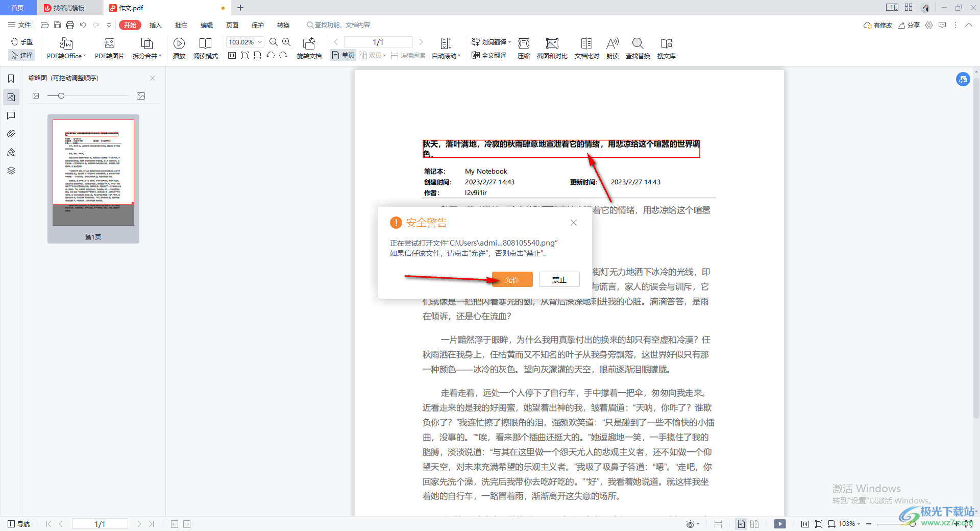Screen dimensions: 980x531
Task: Open a new tab with plus button
Action: click(x=240, y=8)
